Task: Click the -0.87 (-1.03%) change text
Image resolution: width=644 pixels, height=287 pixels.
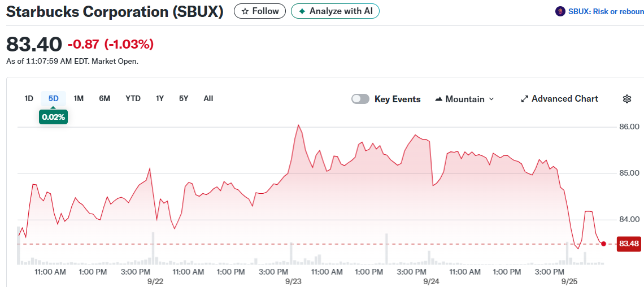Action: point(111,44)
